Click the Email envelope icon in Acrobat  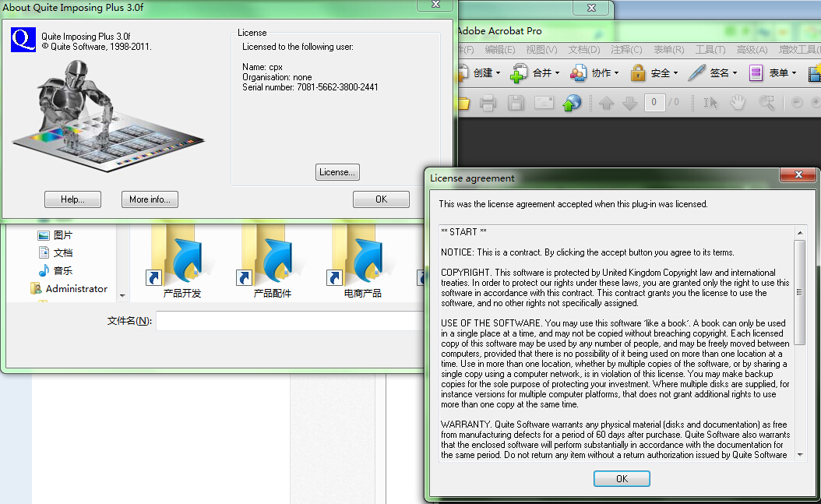pos(544,102)
